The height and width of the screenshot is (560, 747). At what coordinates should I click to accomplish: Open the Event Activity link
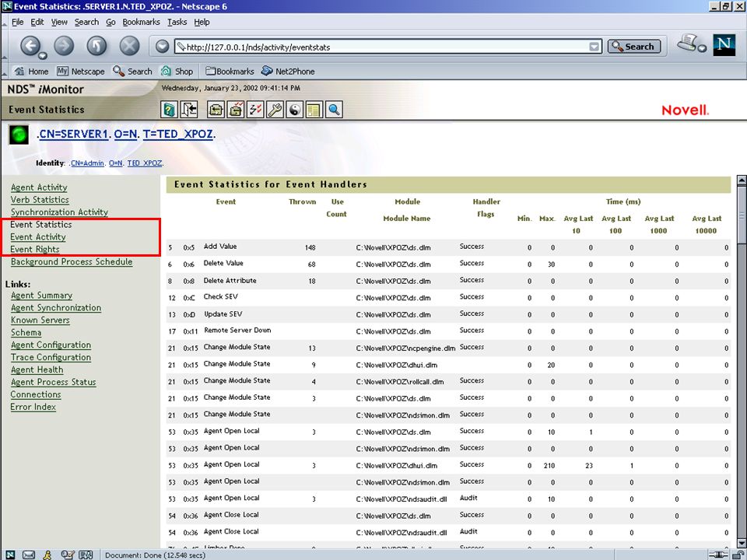pos(37,236)
